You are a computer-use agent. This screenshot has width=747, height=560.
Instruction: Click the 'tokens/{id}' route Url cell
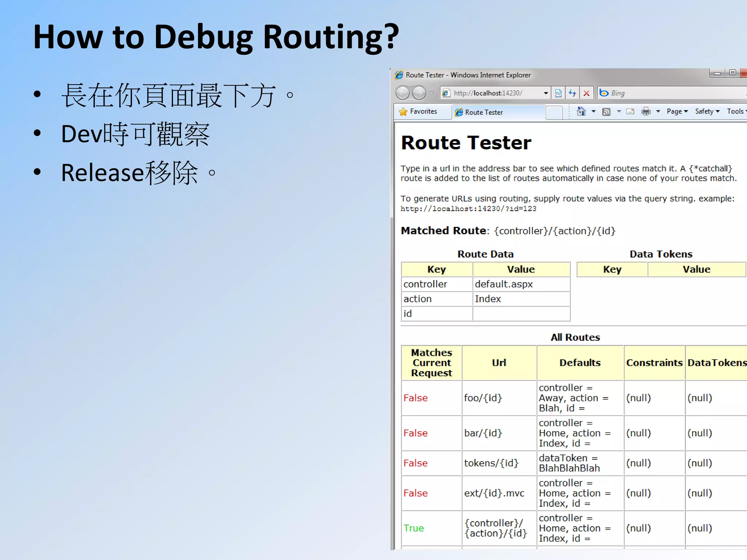point(499,463)
